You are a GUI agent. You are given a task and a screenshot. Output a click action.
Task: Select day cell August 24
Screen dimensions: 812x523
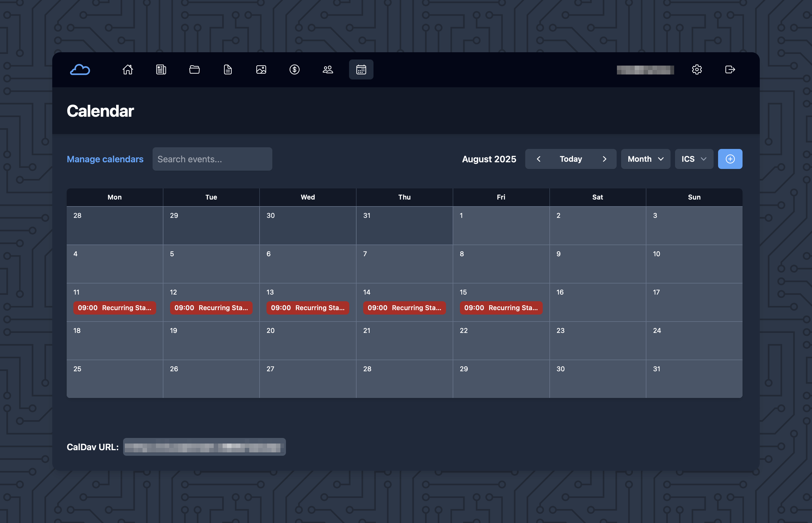694,341
